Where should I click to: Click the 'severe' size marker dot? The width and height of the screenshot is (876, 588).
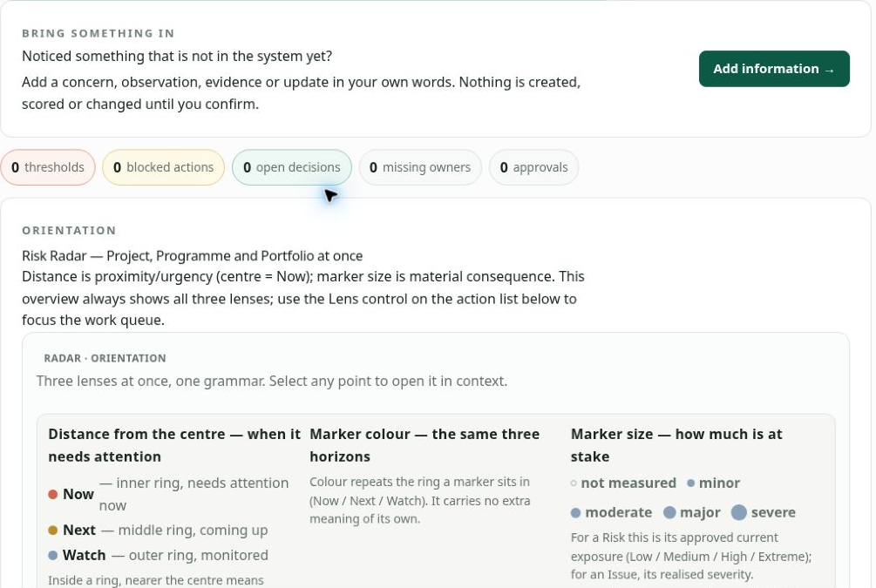[x=739, y=512]
